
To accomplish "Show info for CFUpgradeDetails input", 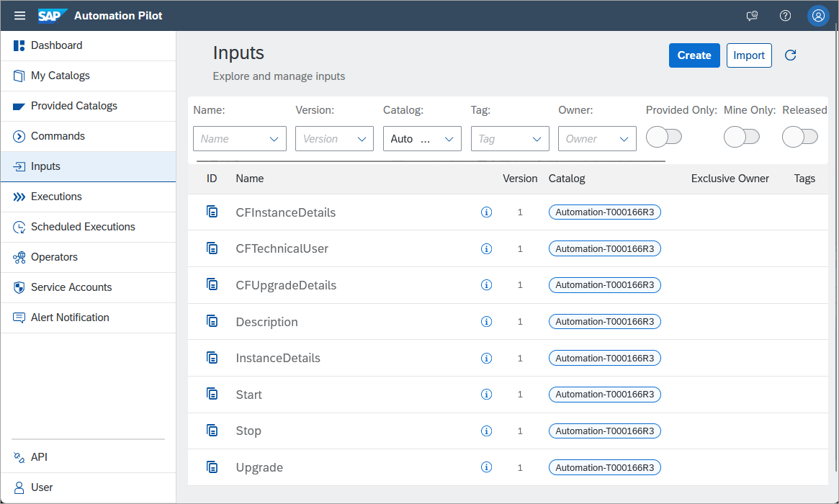I will click(486, 285).
